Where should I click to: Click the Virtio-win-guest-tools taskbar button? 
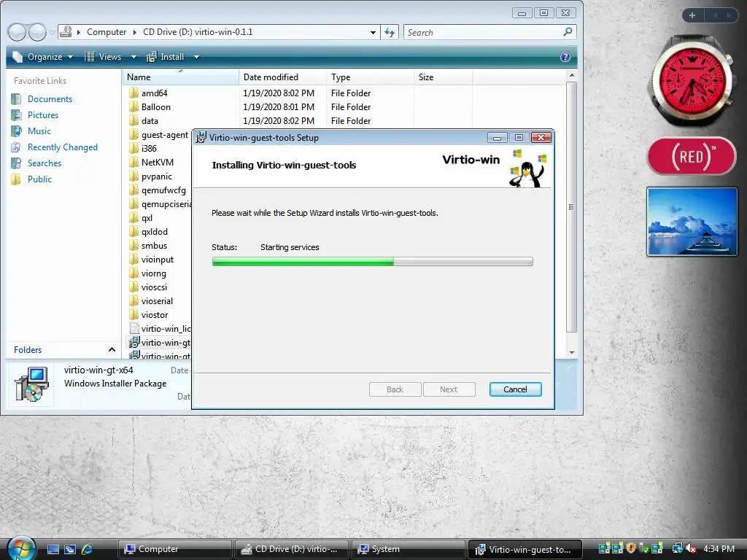pos(525,549)
